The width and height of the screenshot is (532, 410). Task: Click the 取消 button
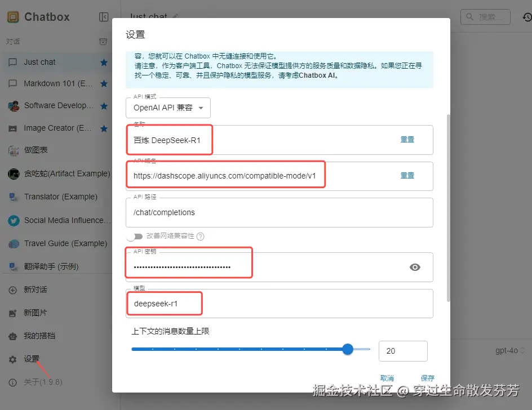(387, 378)
